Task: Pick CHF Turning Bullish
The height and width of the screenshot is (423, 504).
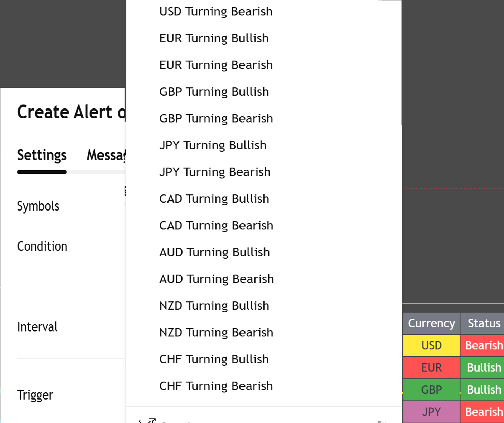Action: click(x=214, y=359)
